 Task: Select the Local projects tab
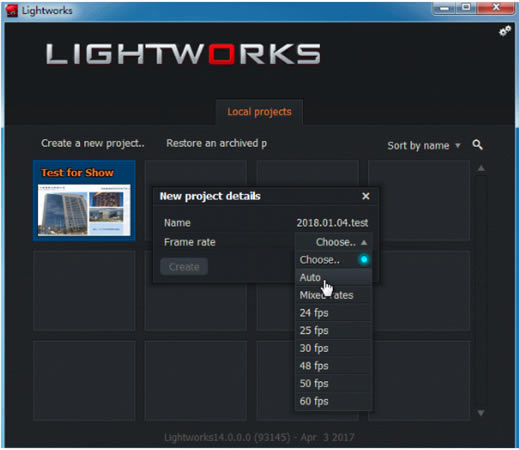259,112
